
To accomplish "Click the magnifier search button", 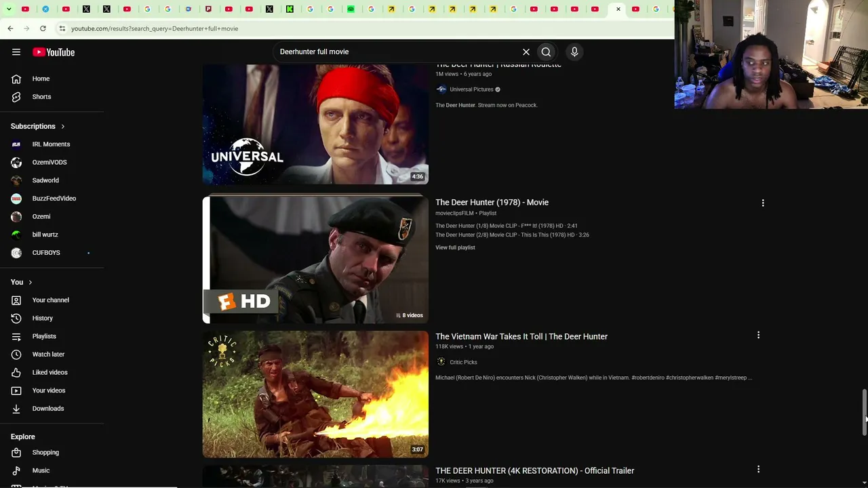I will point(546,52).
